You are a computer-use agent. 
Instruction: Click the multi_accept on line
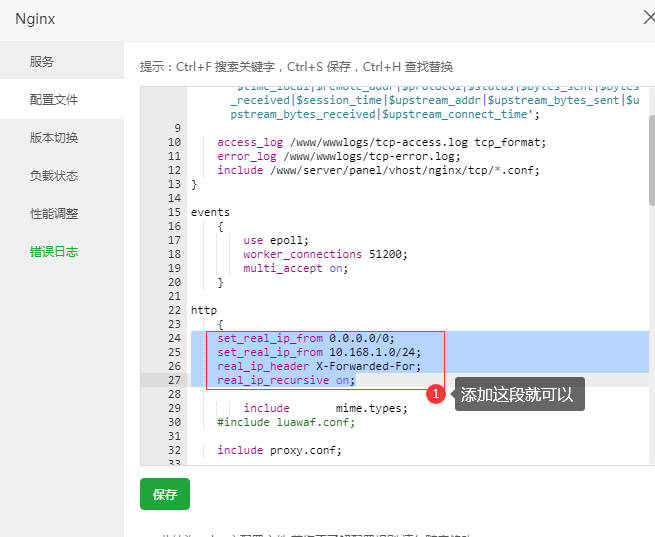(295, 268)
